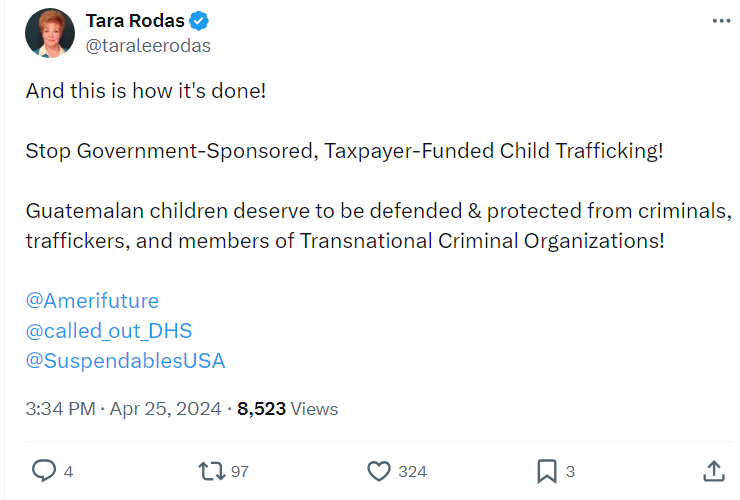Click the reply count number 4
This screenshot has width=740, height=500.
click(x=68, y=471)
